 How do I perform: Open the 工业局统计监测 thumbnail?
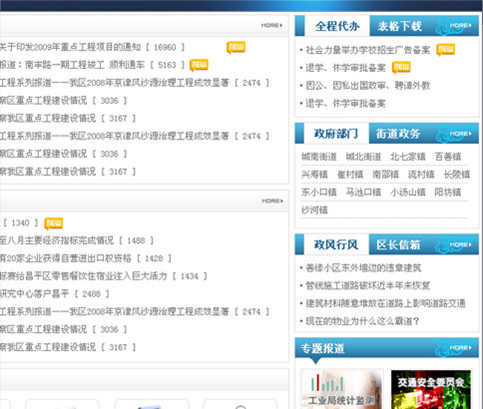pyautogui.click(x=342, y=389)
